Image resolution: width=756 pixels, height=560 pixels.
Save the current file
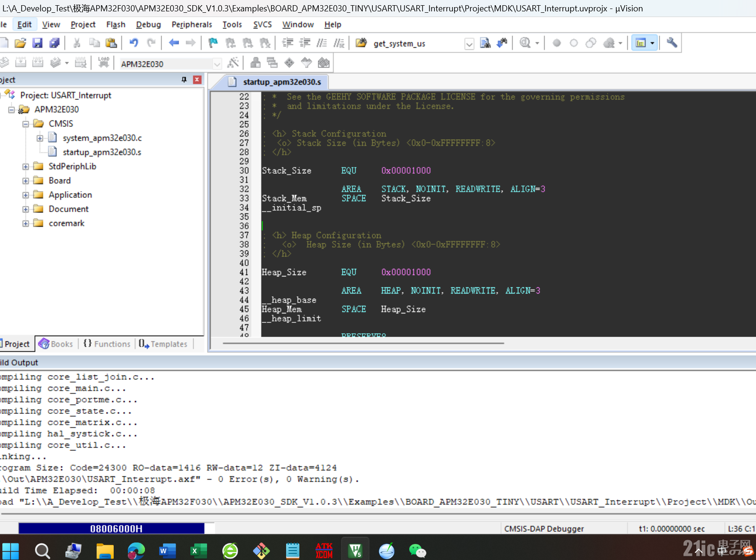tap(37, 43)
